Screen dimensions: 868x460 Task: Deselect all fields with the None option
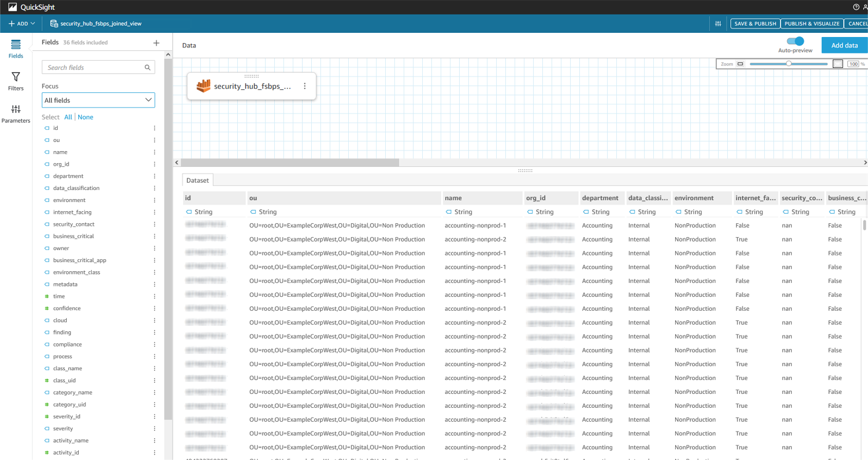[85, 117]
